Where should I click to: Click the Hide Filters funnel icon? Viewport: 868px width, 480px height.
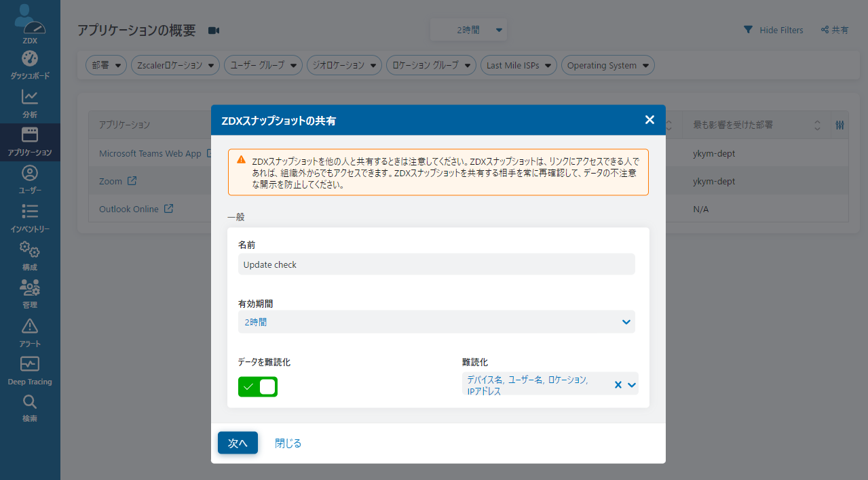(x=748, y=30)
